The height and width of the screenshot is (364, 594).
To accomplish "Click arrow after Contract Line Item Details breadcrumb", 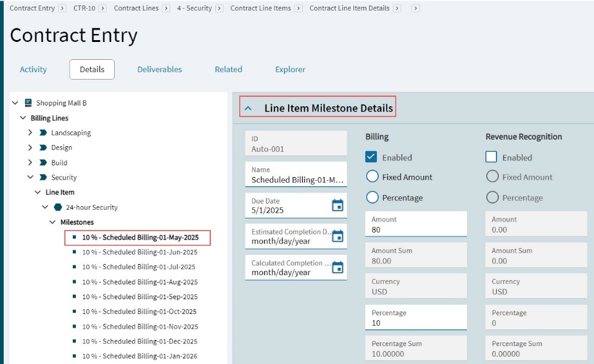I will pyautogui.click(x=397, y=9).
